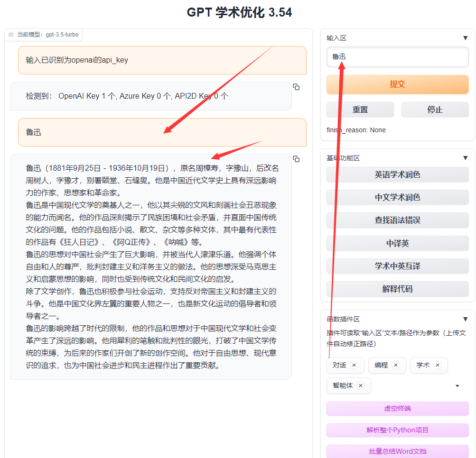Remove the 智能体 tag

tap(361, 385)
